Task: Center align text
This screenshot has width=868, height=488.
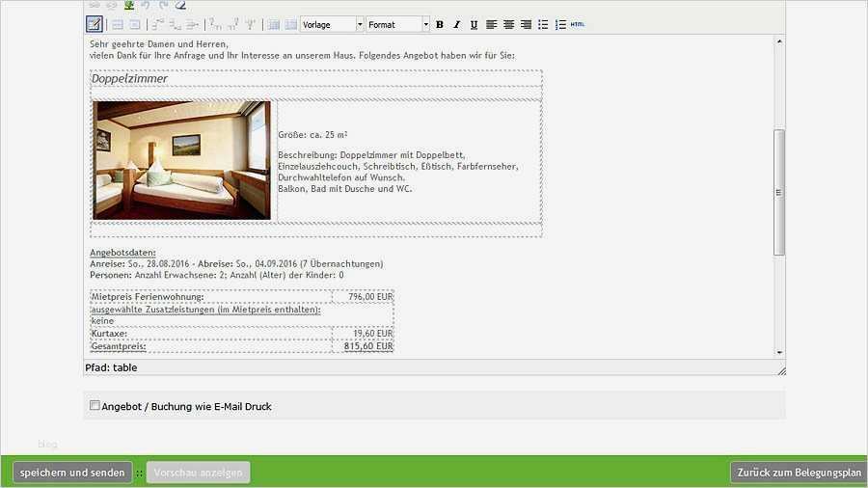Action: tap(508, 25)
